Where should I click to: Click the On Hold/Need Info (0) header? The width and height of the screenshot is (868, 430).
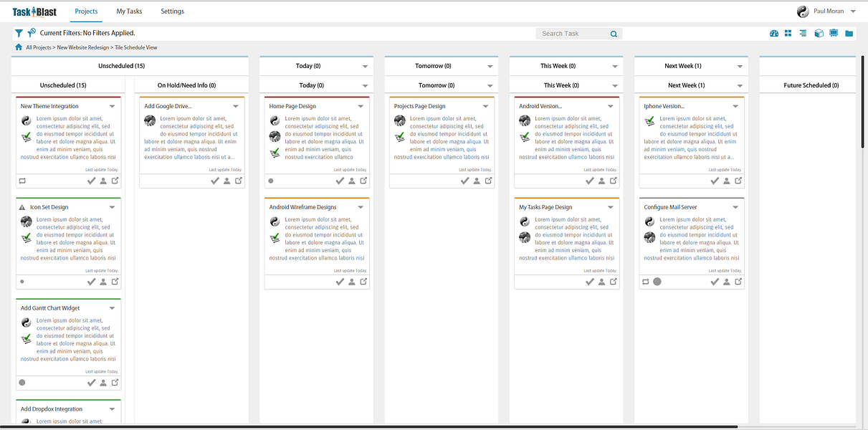[186, 85]
